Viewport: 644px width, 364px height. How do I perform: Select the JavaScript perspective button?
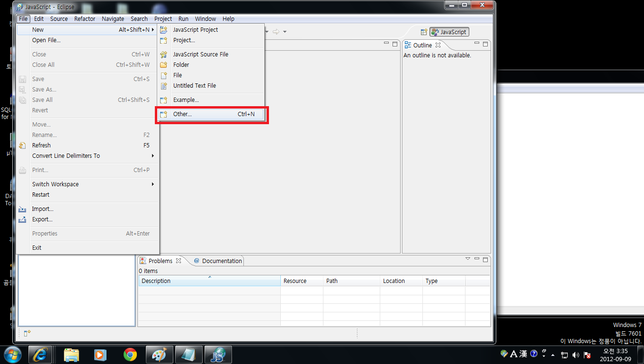click(x=449, y=32)
